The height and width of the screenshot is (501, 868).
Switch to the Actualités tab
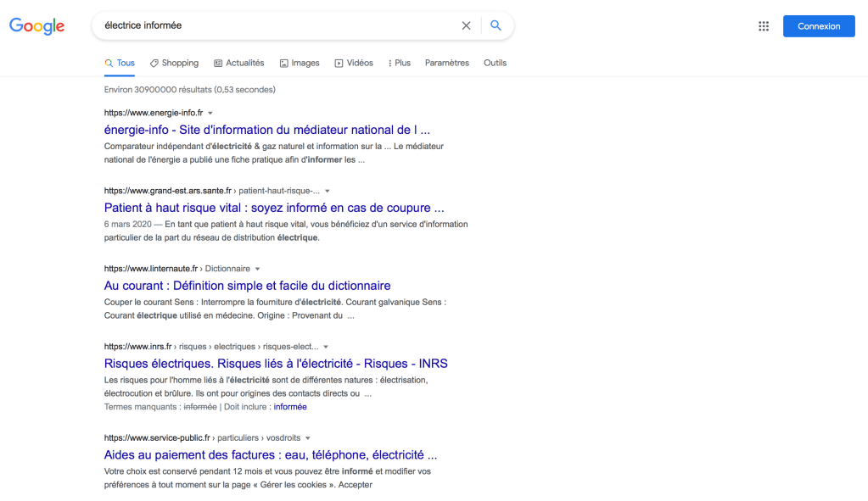[x=239, y=63]
